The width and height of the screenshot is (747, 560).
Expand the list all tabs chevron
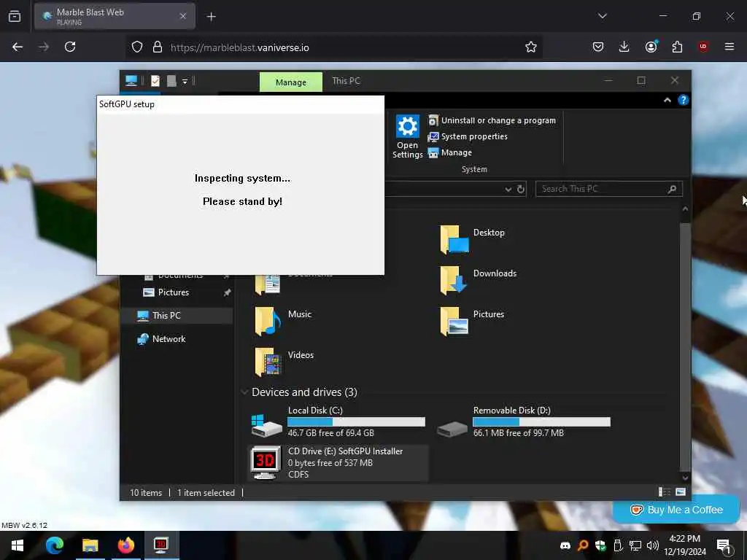602,16
